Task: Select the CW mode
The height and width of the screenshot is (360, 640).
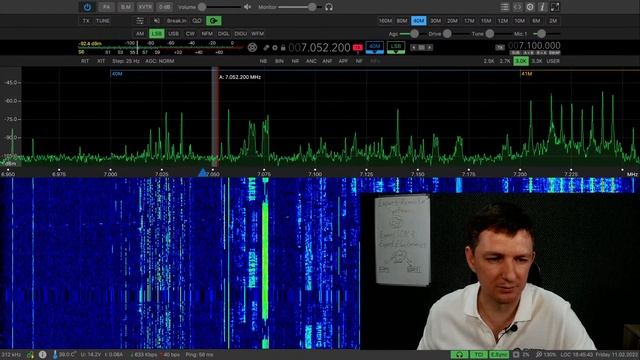Action: pyautogui.click(x=190, y=33)
